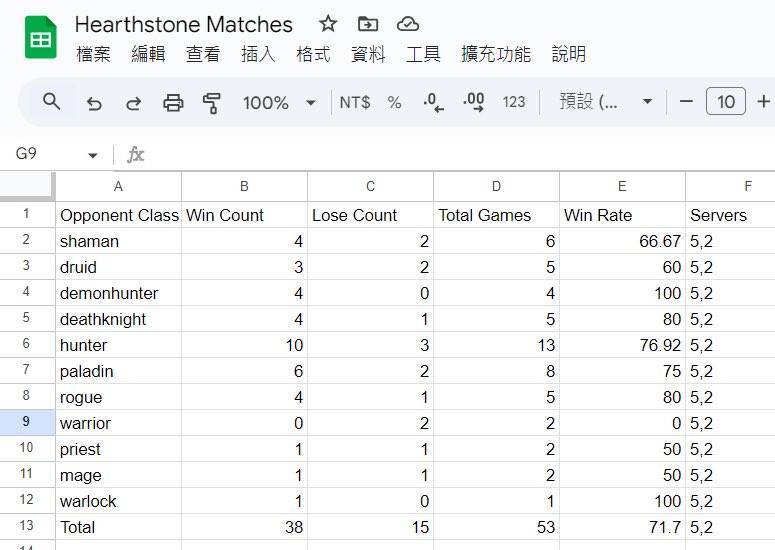
Task: Click the redo arrow
Action: [133, 103]
